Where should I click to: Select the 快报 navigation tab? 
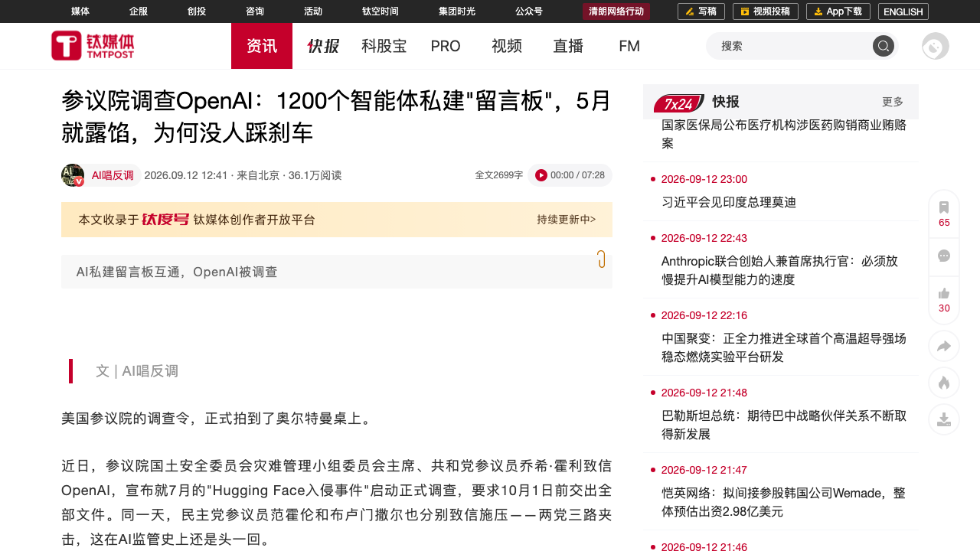point(323,46)
